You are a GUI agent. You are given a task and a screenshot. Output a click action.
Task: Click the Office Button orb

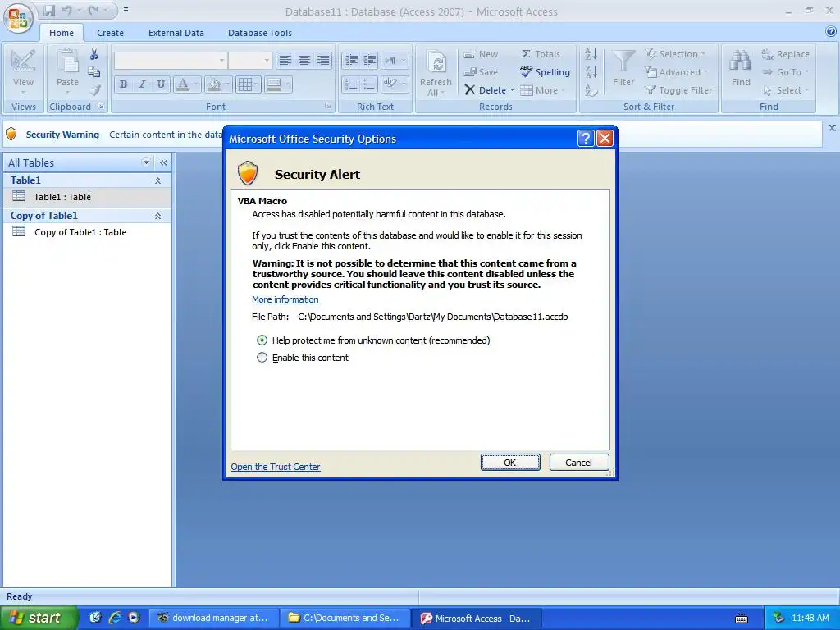[18, 18]
